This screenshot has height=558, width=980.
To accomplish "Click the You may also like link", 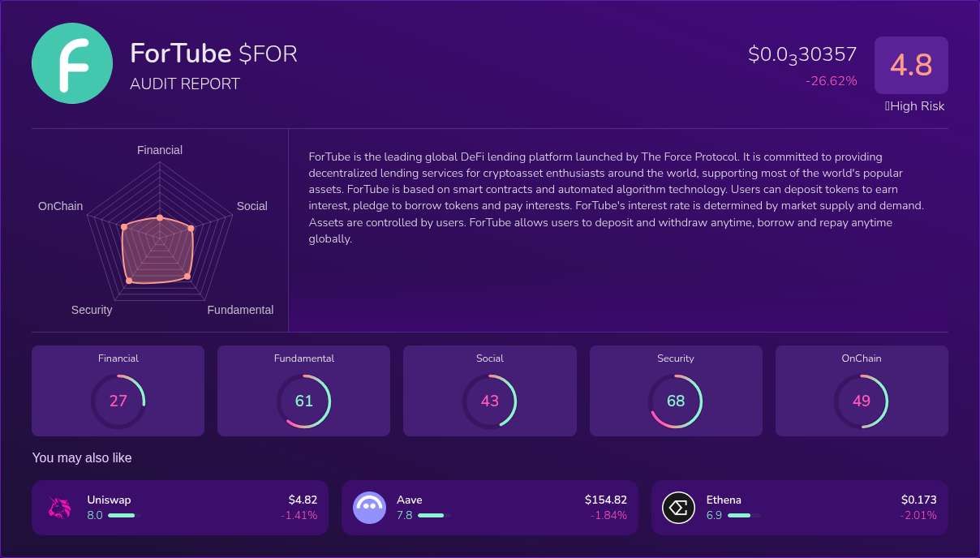I will click(81, 457).
